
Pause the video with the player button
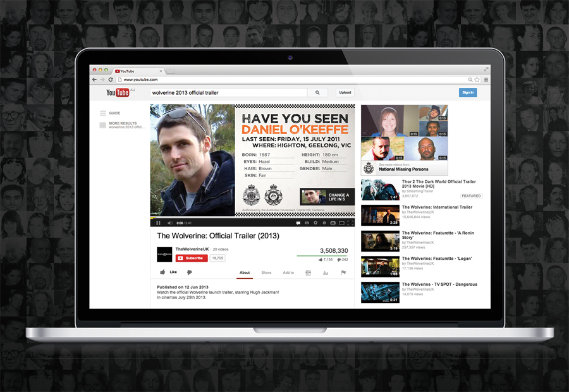coord(158,223)
